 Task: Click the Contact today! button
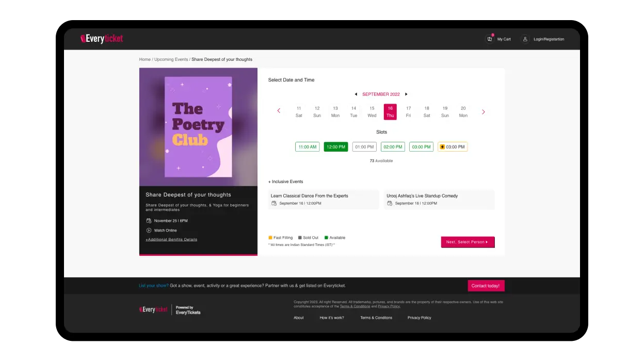486,286
